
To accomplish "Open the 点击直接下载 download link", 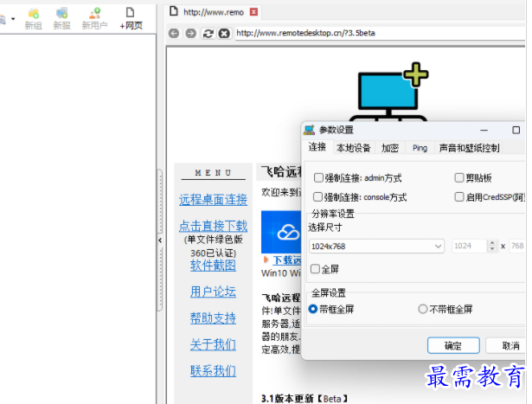I will click(213, 226).
